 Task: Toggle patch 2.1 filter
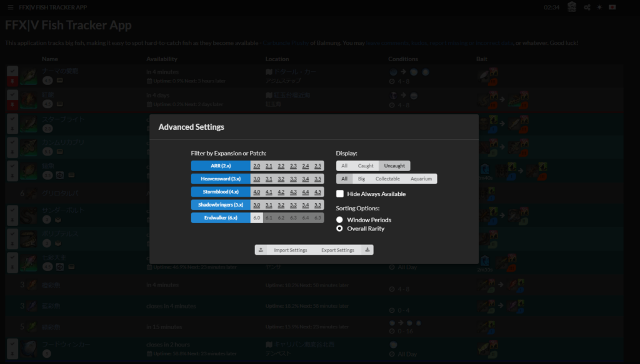269,166
